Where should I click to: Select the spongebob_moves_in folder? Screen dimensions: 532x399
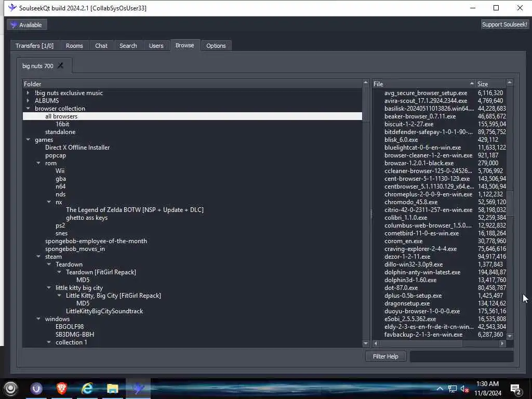[75, 249]
